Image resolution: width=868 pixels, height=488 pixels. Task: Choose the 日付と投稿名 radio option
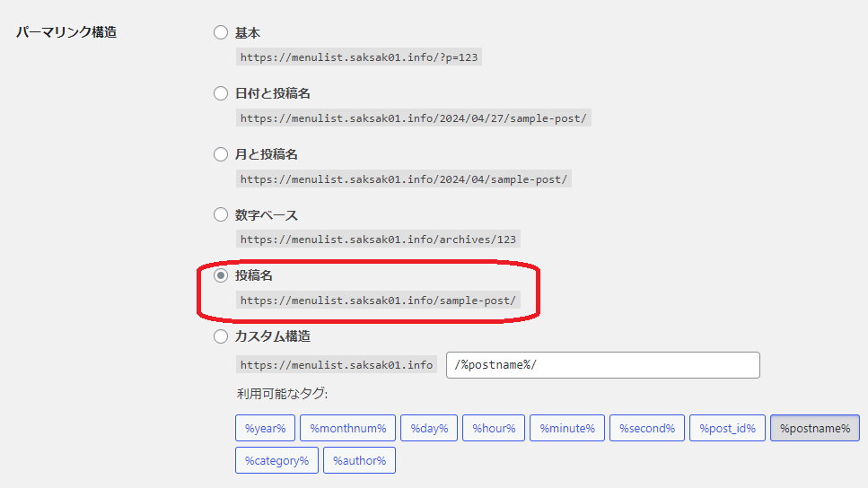coord(221,94)
